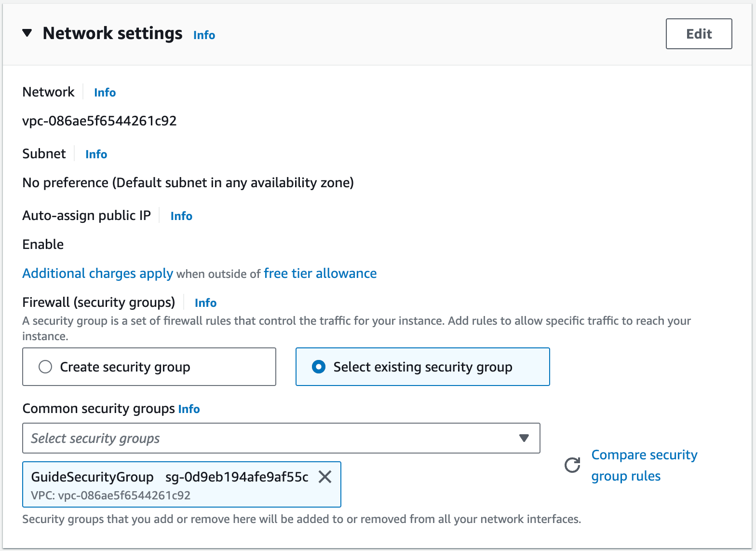Click the Network settings heading text
756x551 pixels.
112,33
